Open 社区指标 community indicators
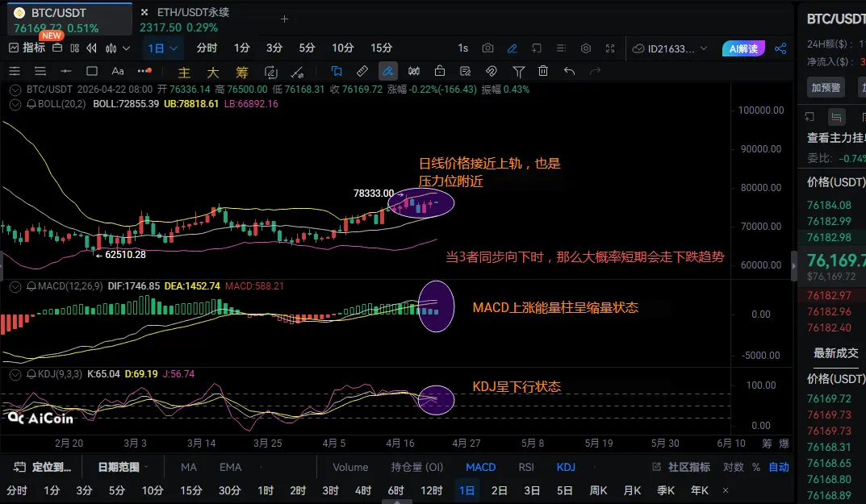The width and height of the screenshot is (866, 504). (681, 467)
